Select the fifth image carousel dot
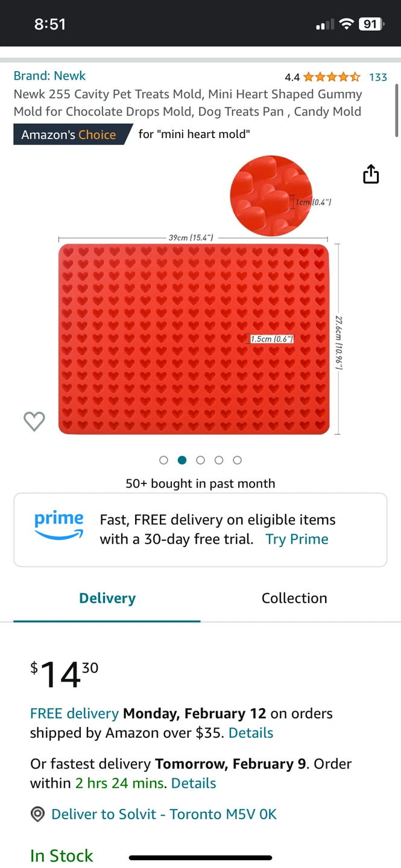This screenshot has height=868, width=401. (238, 460)
